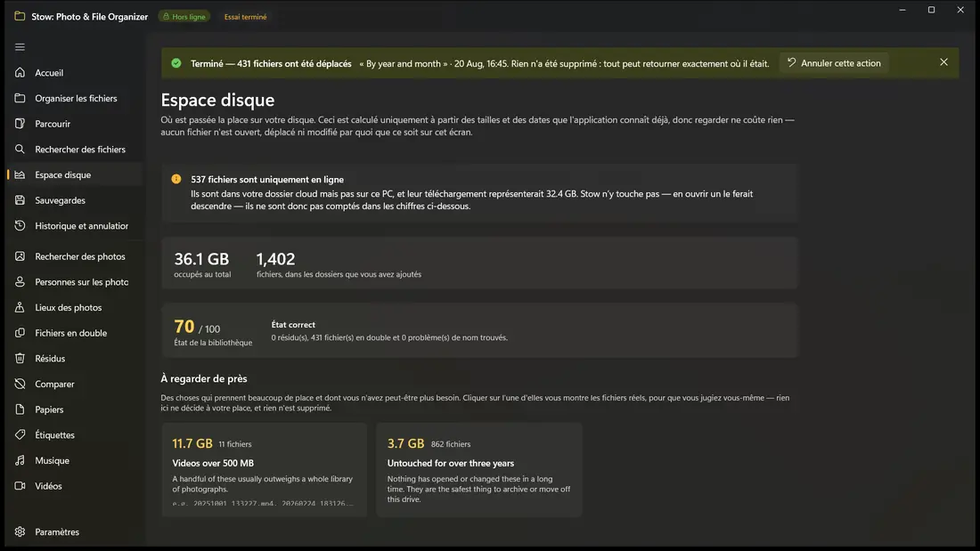Click the Parcourir browse icon
The image size is (980, 551).
coord(20,124)
